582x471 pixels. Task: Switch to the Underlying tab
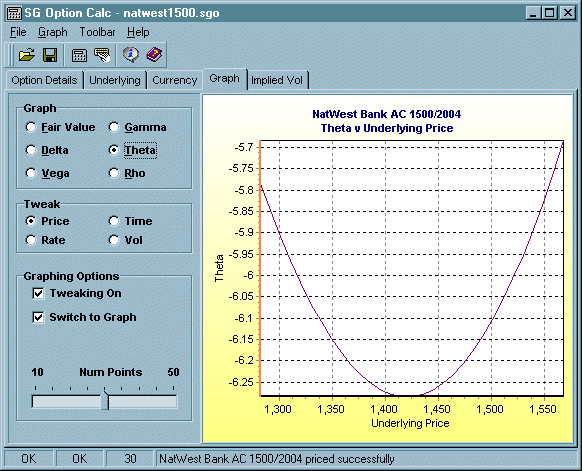click(115, 80)
